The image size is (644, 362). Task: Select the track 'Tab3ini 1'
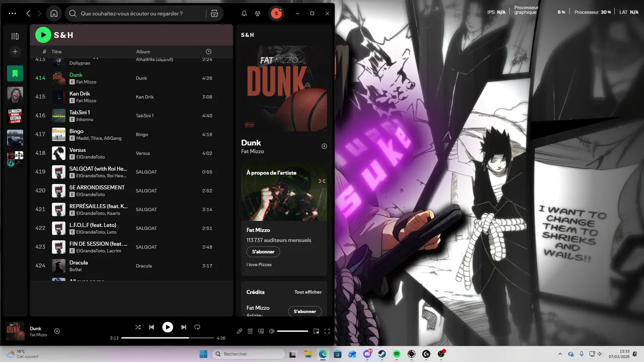point(131,116)
